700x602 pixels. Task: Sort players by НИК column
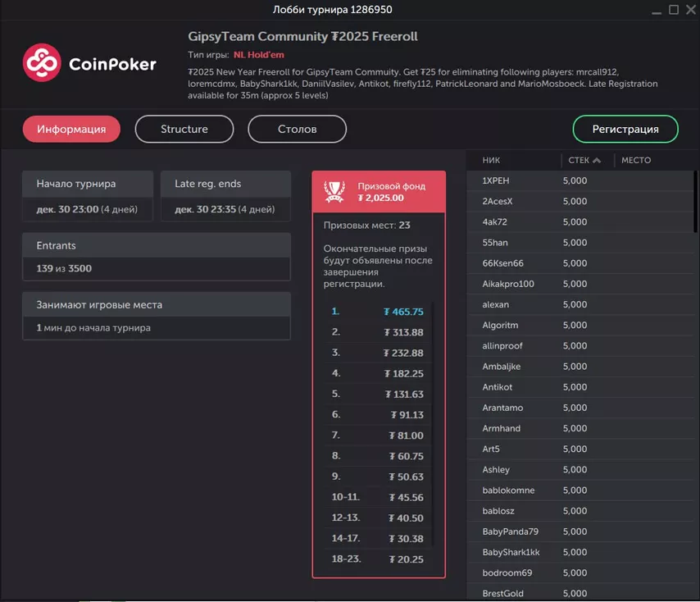(x=492, y=160)
